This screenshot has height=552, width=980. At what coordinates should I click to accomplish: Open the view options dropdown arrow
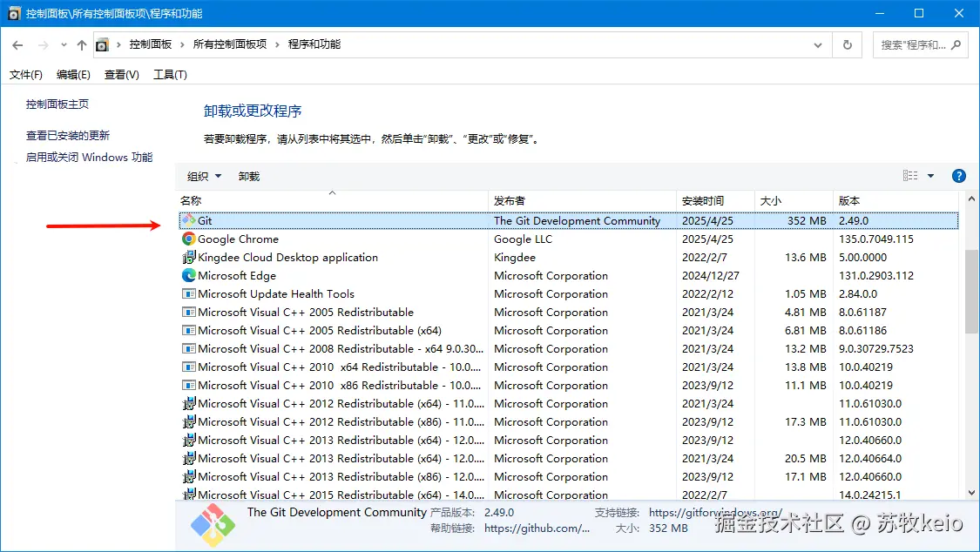pos(930,176)
